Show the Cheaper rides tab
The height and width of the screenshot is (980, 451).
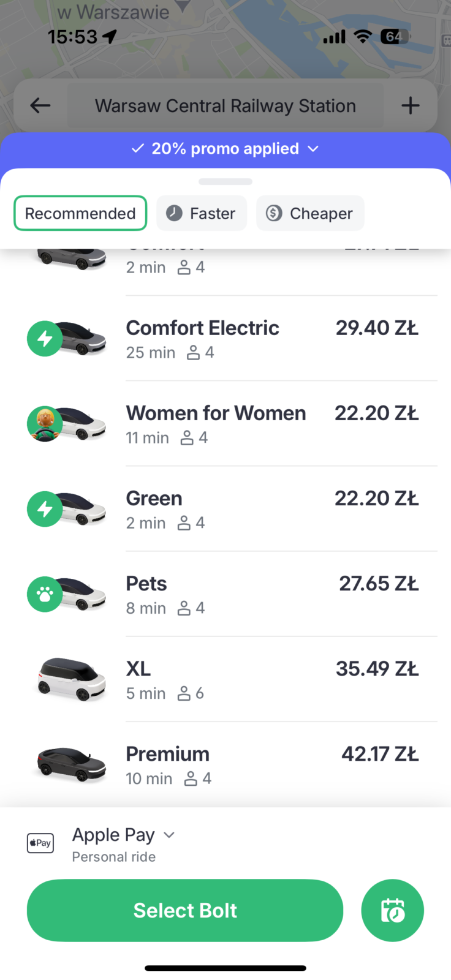310,213
